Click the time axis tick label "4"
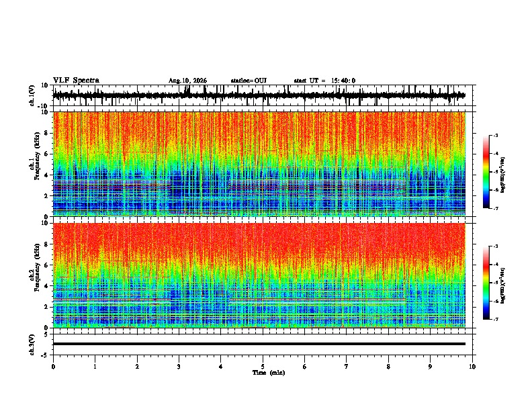Screen dimensions: 532x411 tap(221, 367)
